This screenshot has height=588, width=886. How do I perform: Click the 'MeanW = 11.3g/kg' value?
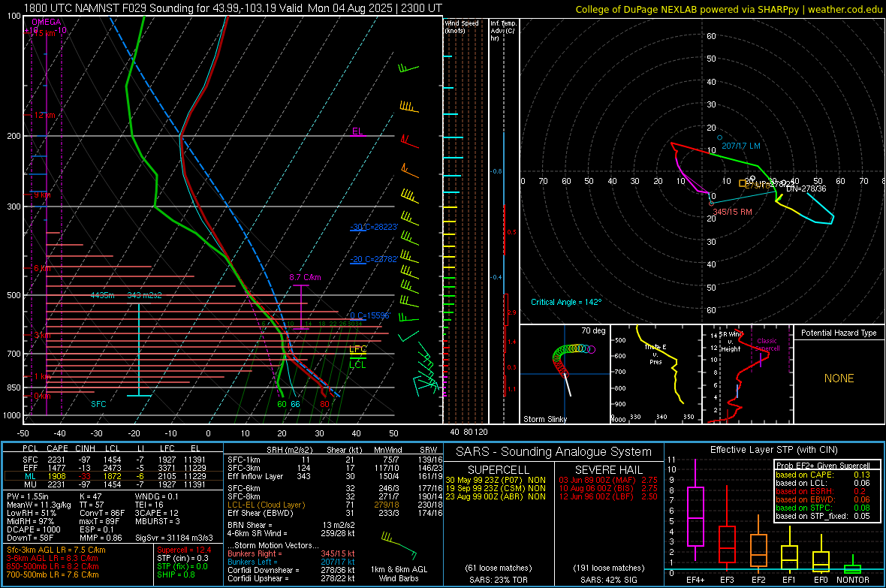[38, 505]
